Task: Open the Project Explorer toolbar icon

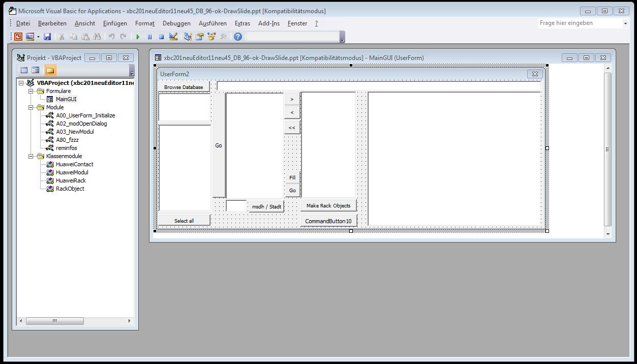Action: (188, 37)
